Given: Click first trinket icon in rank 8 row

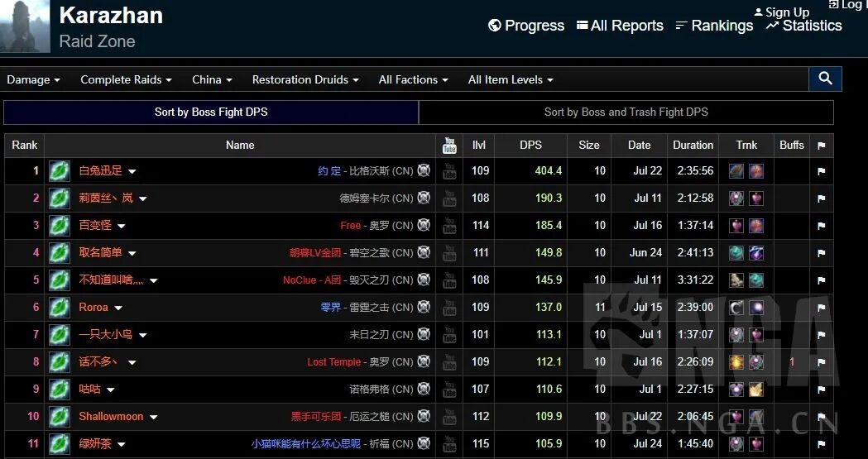Looking at the screenshot, I should click(x=736, y=362).
